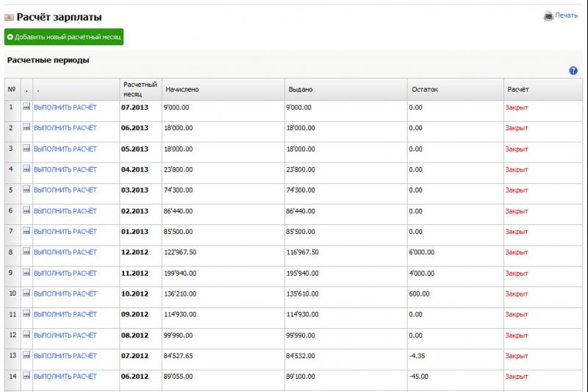Click ВЫПОЛНИТЬ РАСЧЁТ for month 08.2012
588x392 pixels.
pyautogui.click(x=65, y=335)
